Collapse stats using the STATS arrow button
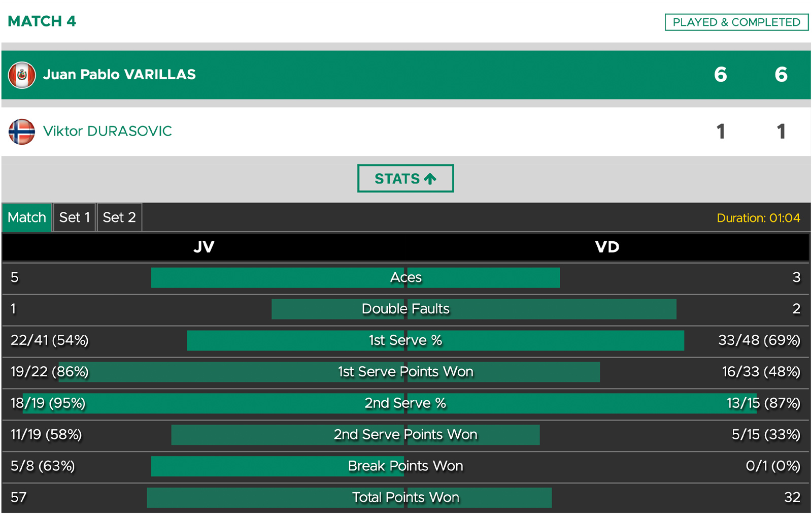Image resolution: width=812 pixels, height=514 pixels. coord(405,178)
